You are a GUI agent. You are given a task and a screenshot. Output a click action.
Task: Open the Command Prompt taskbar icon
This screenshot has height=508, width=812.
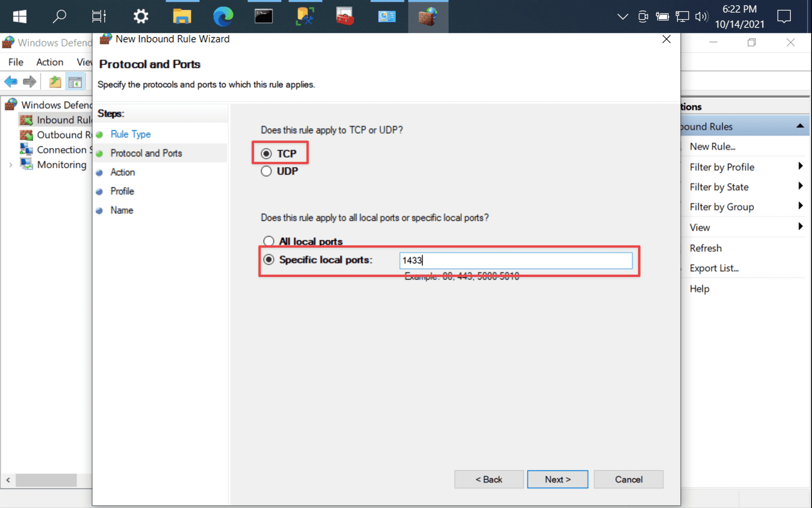(x=264, y=17)
